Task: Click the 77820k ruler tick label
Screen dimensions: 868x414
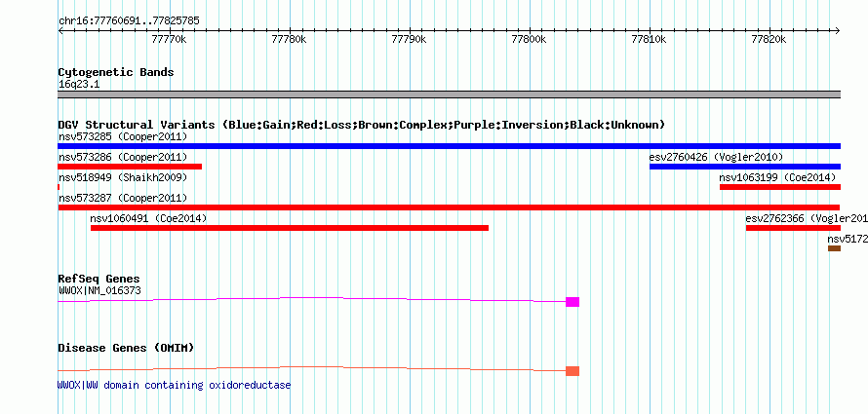Action: pyautogui.click(x=769, y=39)
